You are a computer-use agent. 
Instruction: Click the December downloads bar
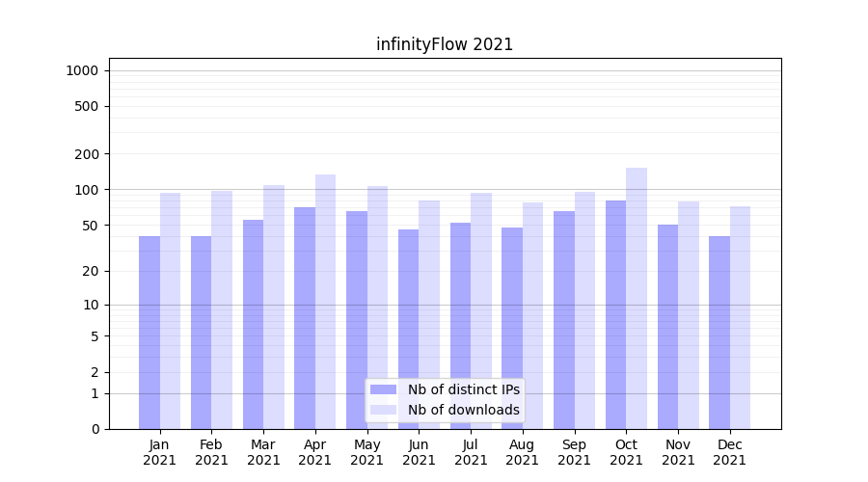(740, 318)
